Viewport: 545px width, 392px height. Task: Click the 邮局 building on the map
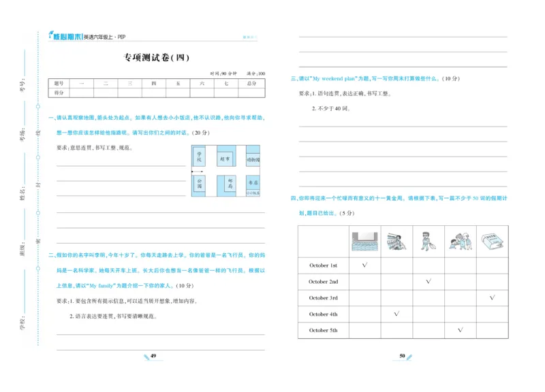click(230, 184)
